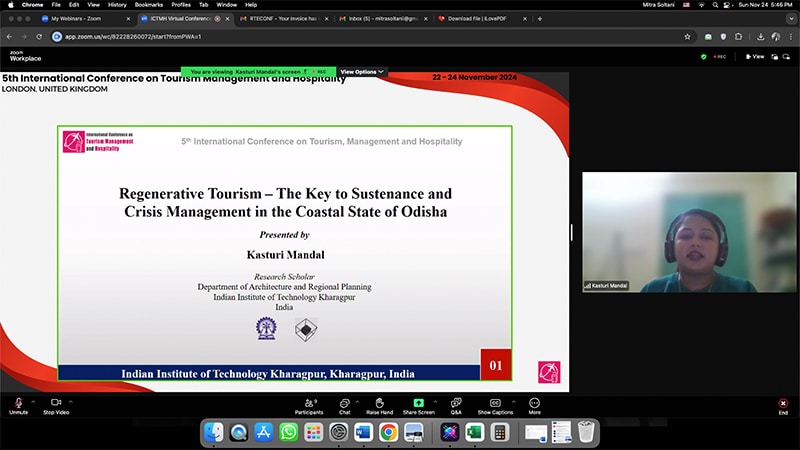Expand audio options arrow beside Unmute
Screen dimensions: 800x450
pos(33,402)
